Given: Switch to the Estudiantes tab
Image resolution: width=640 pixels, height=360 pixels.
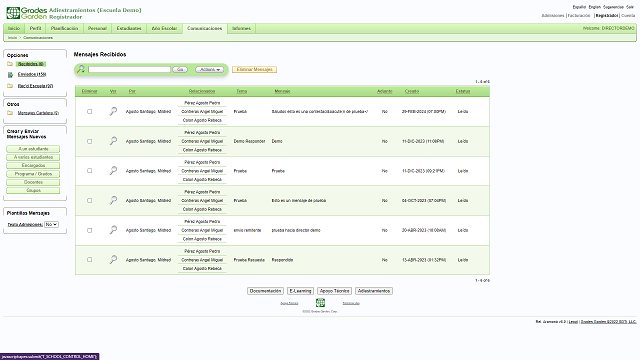Looking at the screenshot, I should click(x=129, y=28).
